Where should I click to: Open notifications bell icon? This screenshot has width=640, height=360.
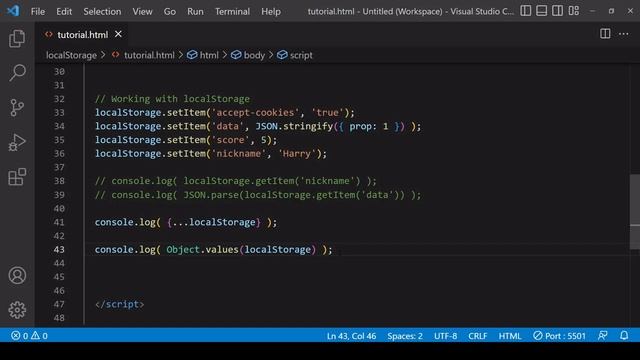pos(624,336)
